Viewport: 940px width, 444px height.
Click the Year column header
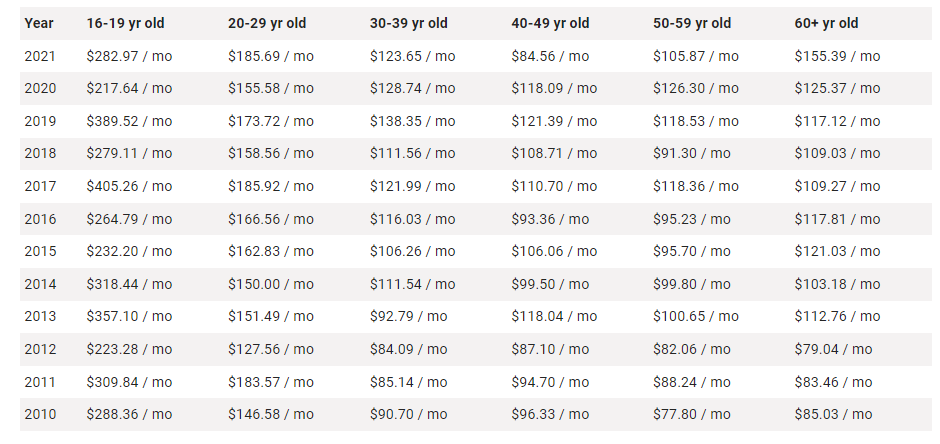[x=39, y=23]
